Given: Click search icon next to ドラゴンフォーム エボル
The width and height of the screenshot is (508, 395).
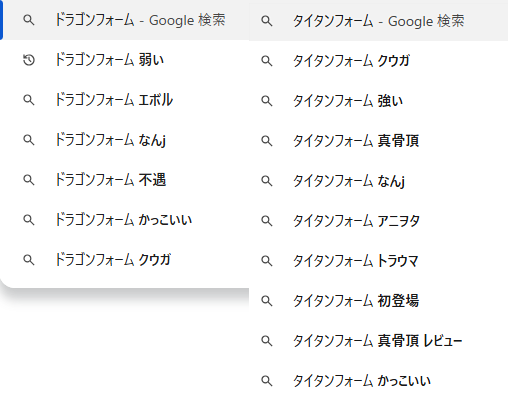Looking at the screenshot, I should pos(29,100).
